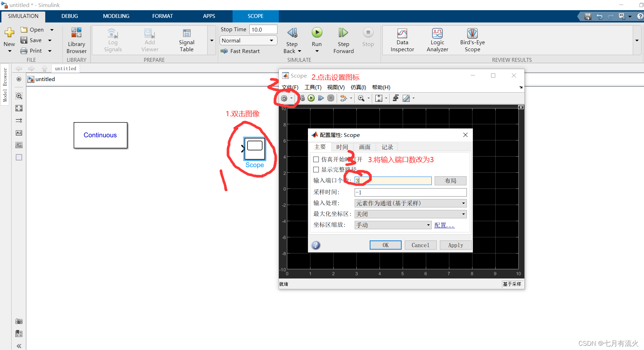The image size is (644, 350).
Task: Click Highlight Simulink Block icon in Scope toolbar
Action: pos(343,98)
